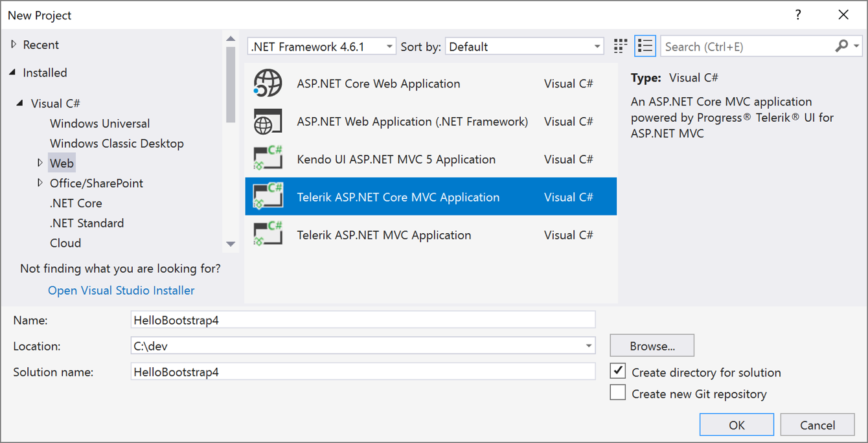Viewport: 868px width, 443px height.
Task: Click the ASP.NET Web Application (.NET Framework) icon
Action: pyautogui.click(x=268, y=122)
